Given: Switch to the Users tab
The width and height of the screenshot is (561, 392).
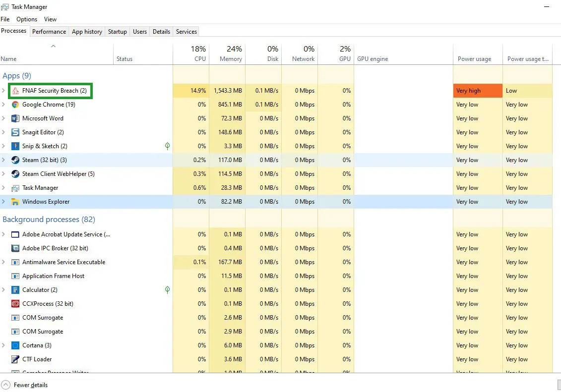Looking at the screenshot, I should click(140, 31).
